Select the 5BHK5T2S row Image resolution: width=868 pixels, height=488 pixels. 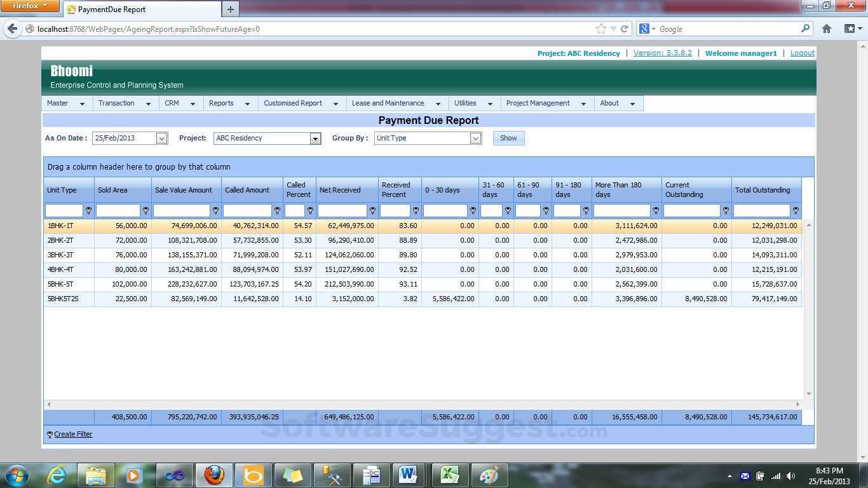[423, 299]
